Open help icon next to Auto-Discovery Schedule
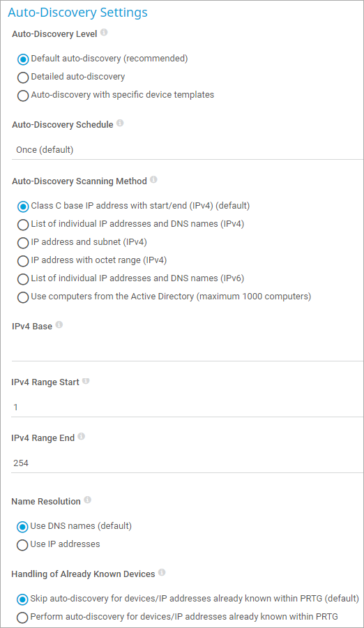 pos(120,123)
